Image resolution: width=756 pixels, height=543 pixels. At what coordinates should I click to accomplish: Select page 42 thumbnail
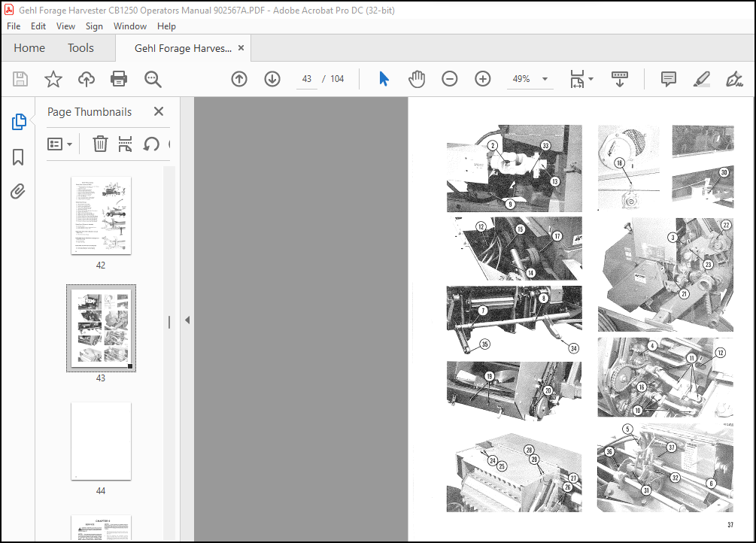pyautogui.click(x=101, y=216)
